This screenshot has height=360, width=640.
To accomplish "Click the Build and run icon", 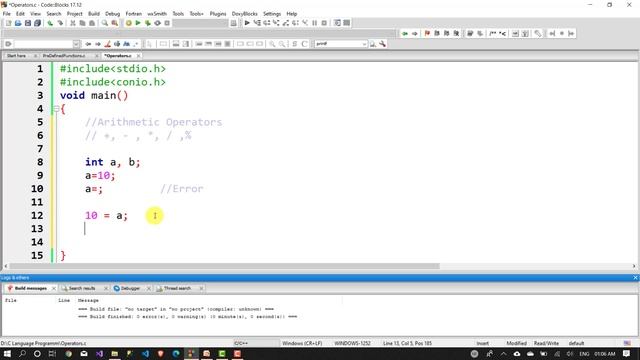I will [x=148, y=23].
